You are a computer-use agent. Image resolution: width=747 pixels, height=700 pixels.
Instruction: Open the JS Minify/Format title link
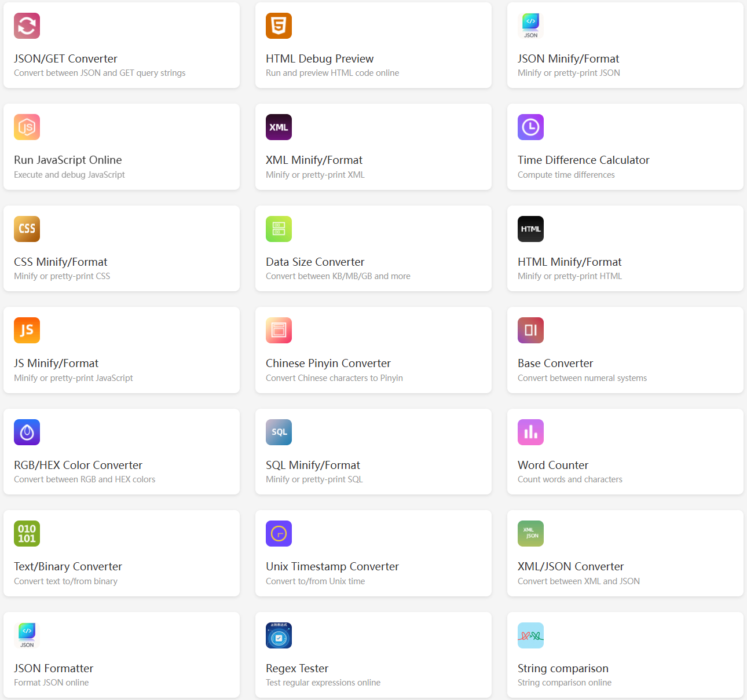point(56,363)
